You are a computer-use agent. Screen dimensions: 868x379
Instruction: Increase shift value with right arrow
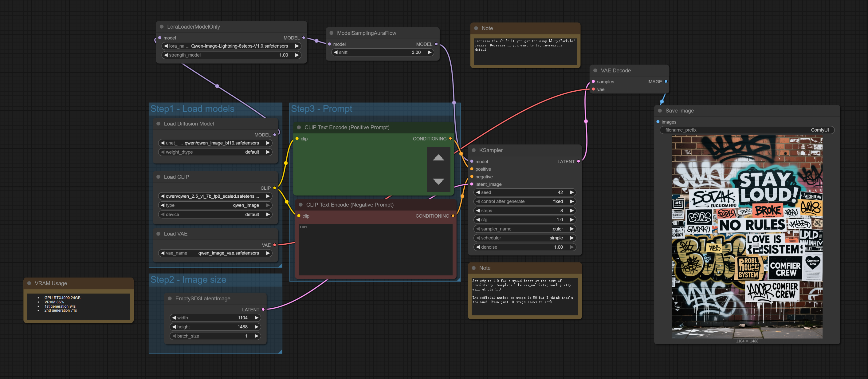point(430,52)
